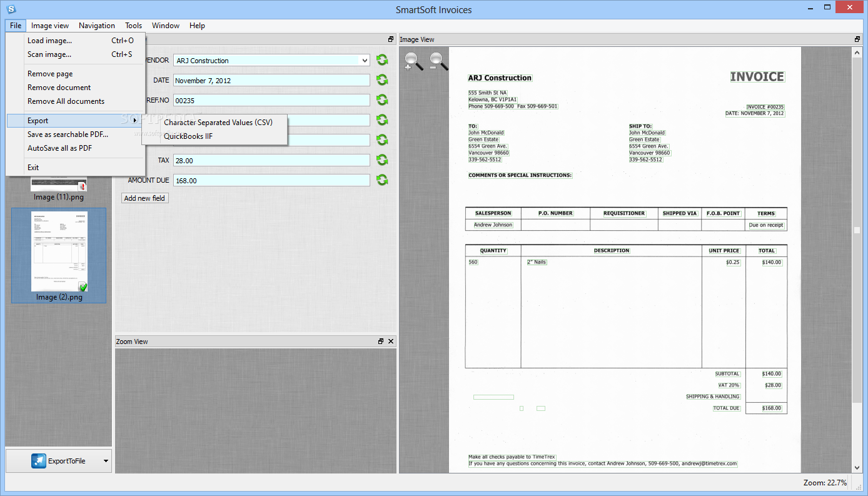Click '2" Nails' description on invoice

(537, 262)
